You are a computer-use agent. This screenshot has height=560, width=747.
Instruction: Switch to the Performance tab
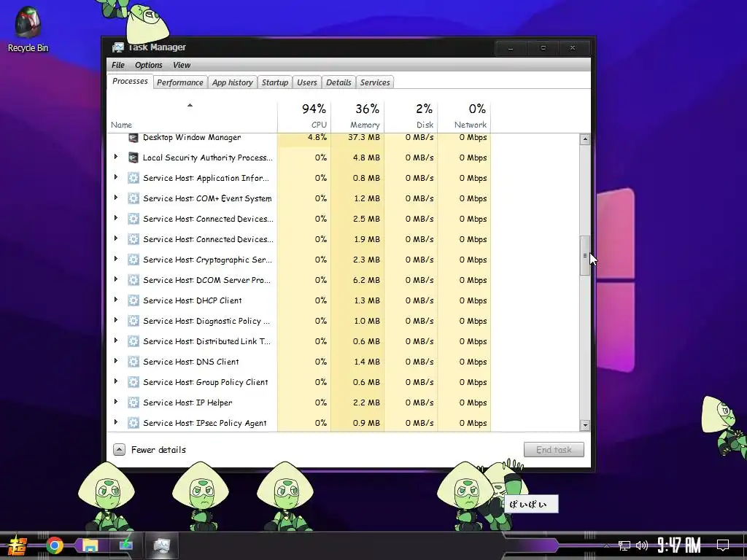tap(180, 82)
